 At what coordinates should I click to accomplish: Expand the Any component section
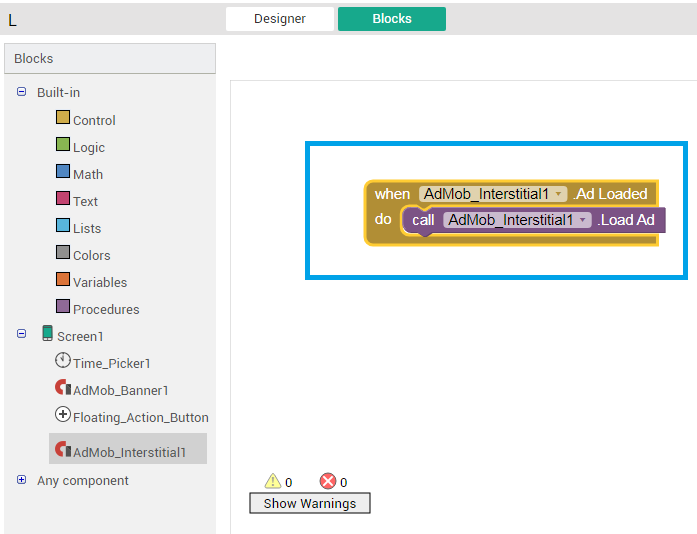tap(21, 479)
